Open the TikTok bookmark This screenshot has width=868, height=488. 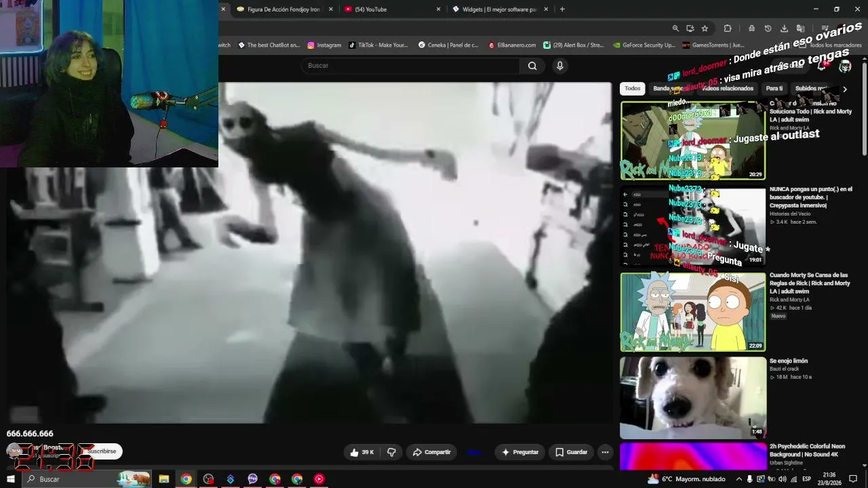(x=378, y=45)
